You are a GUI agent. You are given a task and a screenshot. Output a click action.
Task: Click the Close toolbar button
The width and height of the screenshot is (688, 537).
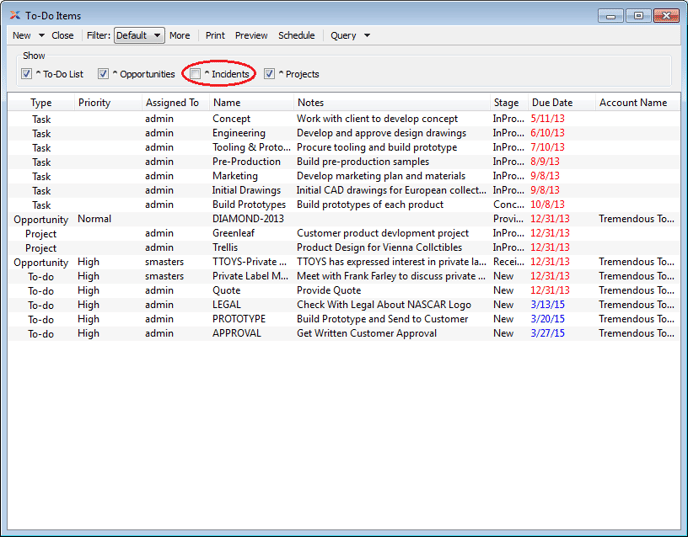coord(62,36)
